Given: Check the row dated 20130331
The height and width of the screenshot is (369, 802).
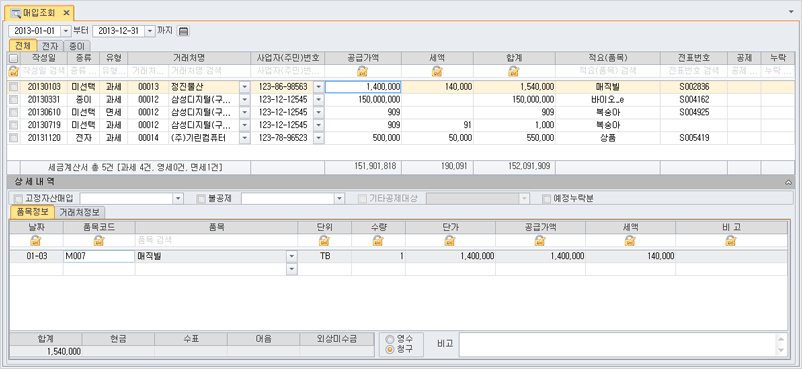Looking at the screenshot, I should tap(14, 99).
